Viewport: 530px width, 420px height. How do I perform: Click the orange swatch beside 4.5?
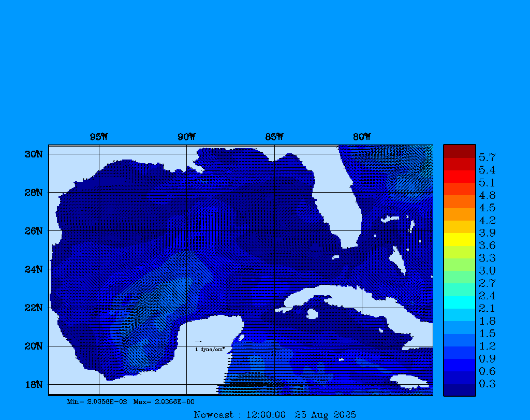[459, 201]
